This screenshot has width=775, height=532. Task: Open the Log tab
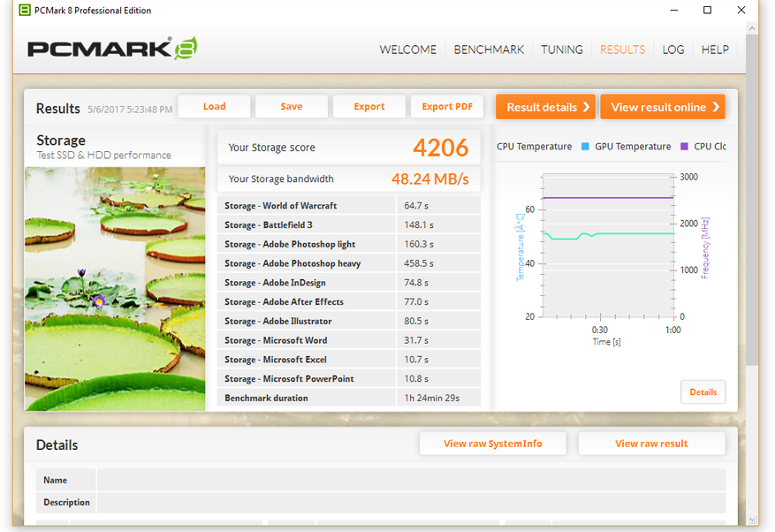(673, 49)
